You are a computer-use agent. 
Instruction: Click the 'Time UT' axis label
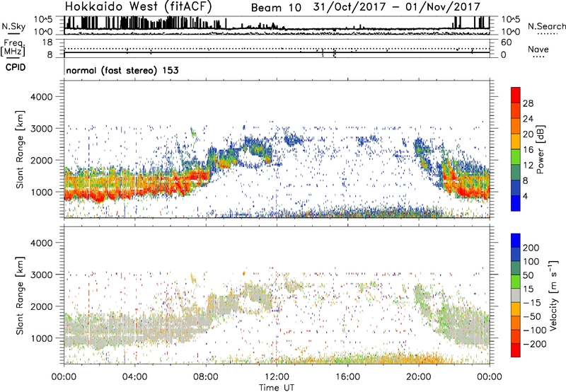pyautogui.click(x=277, y=388)
